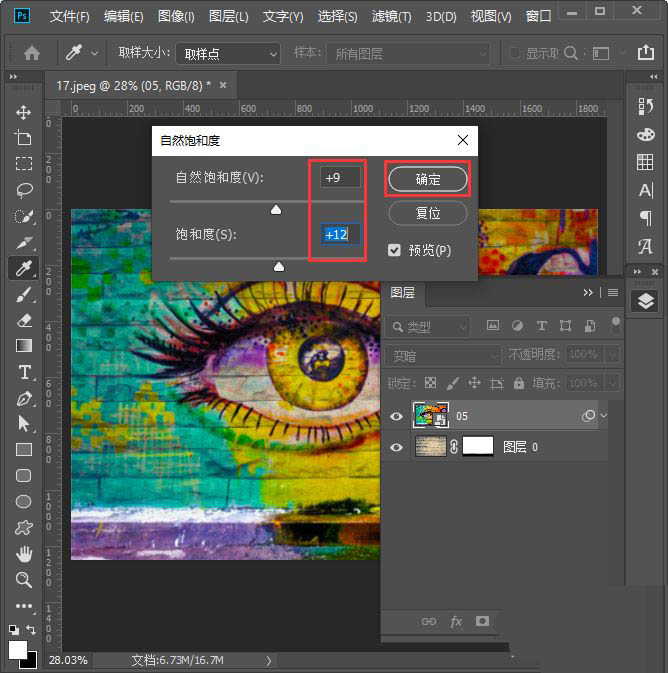Toggle lock image pixels brush icon
Viewport: 668px width, 673px height.
(452, 383)
